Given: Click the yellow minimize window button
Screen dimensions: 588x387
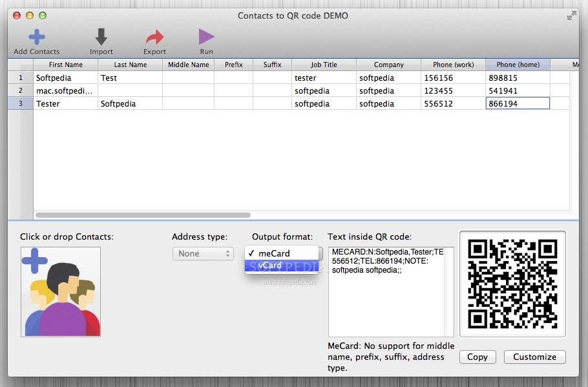Looking at the screenshot, I should [x=30, y=16].
